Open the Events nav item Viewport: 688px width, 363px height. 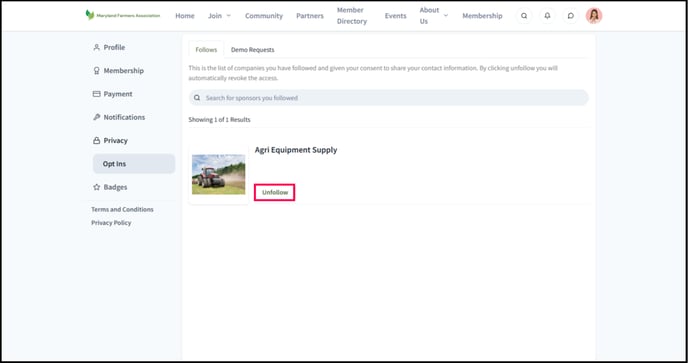click(x=395, y=16)
